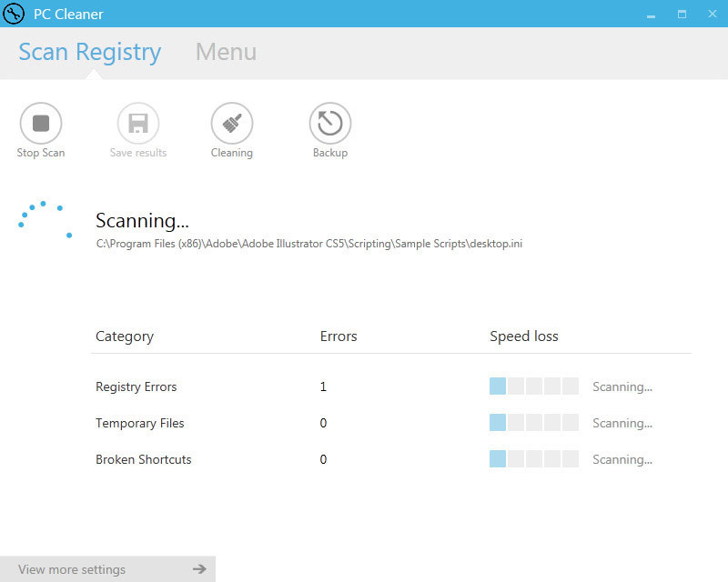Screen dimensions: 728x582
Task: Click the Scanning... status for Registry Errors
Action: pyautogui.click(x=622, y=386)
